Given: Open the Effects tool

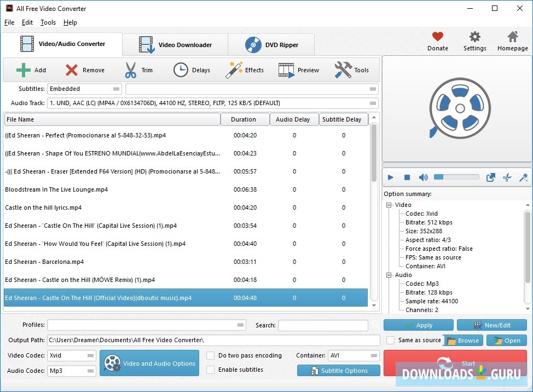Looking at the screenshot, I should pos(234,70).
